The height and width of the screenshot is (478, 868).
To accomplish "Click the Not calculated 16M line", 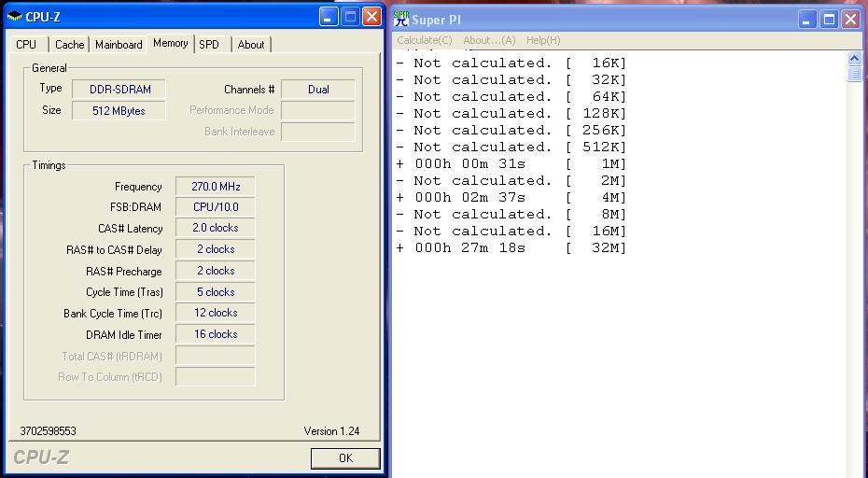I will (x=511, y=231).
